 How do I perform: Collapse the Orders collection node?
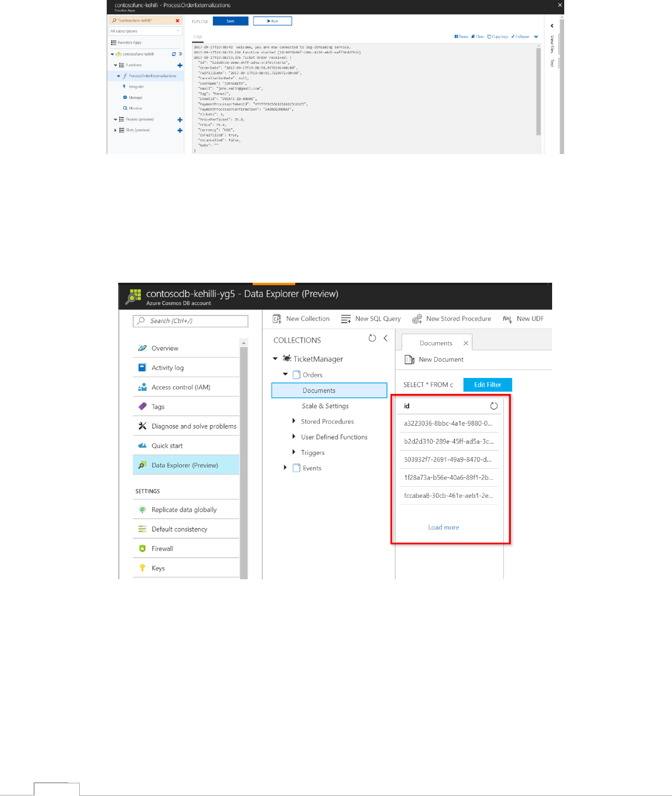click(x=285, y=374)
